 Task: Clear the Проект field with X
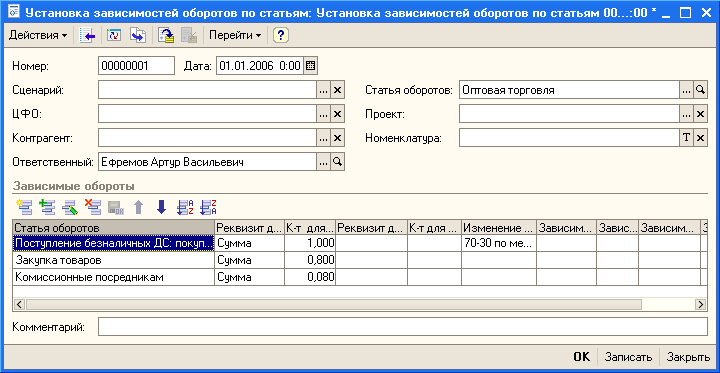pos(700,114)
